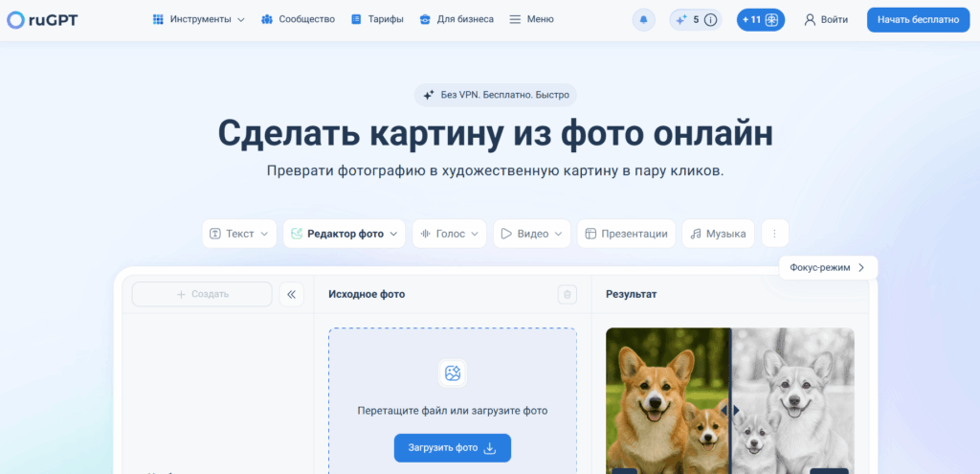Click the +11 bonus gift badge
The height and width of the screenshot is (474, 980).
click(x=761, y=20)
